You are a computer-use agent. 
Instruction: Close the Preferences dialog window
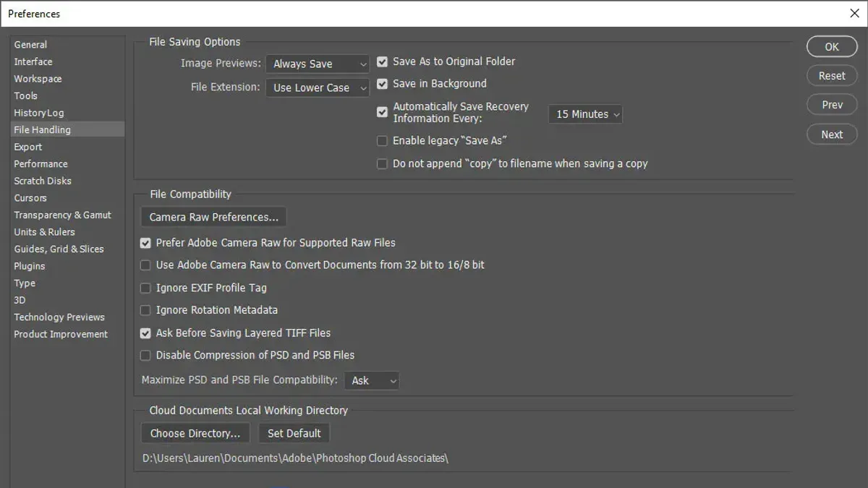[x=854, y=13]
